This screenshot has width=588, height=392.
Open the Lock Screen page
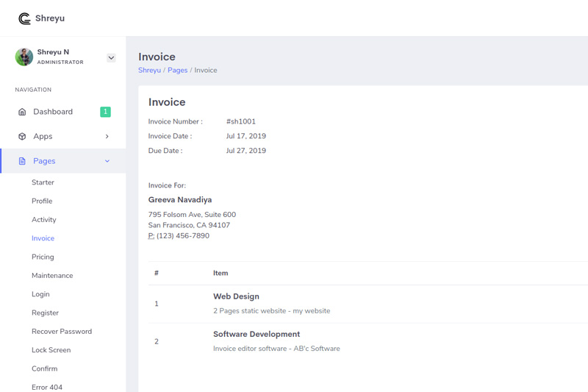(51, 350)
